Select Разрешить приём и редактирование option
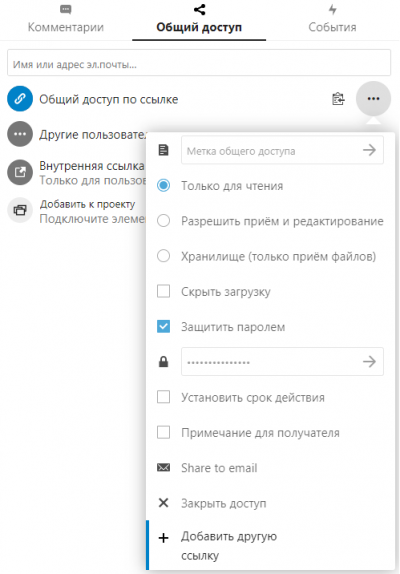The image size is (400, 574). [x=163, y=221]
